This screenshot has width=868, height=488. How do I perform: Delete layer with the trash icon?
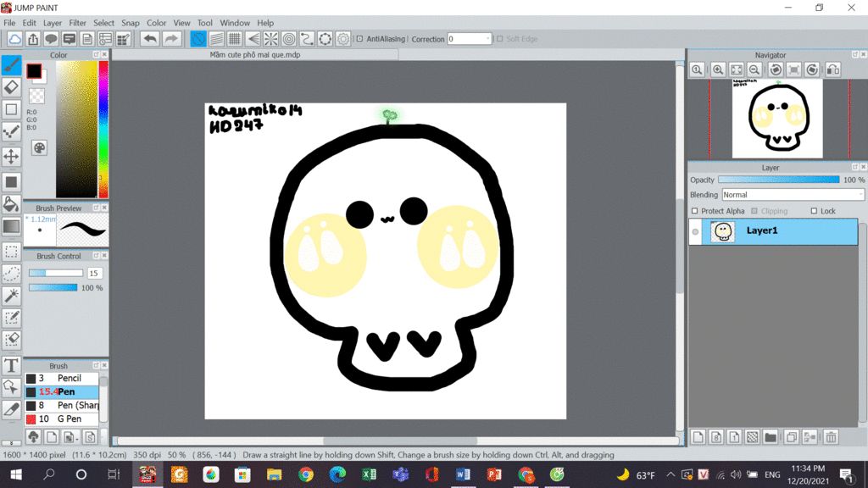tap(831, 437)
